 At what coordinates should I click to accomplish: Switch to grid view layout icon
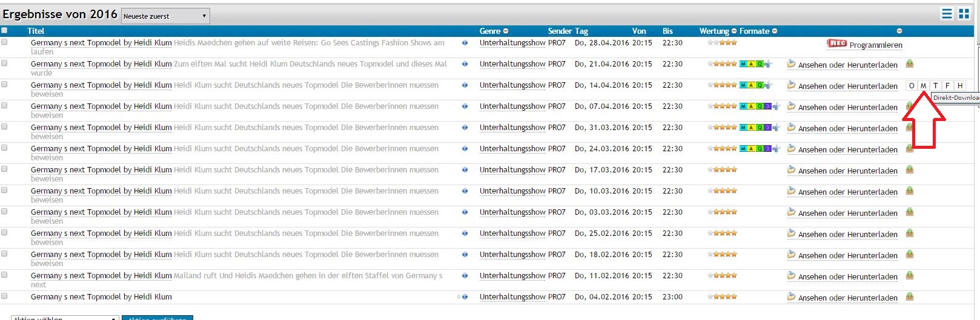tap(964, 14)
